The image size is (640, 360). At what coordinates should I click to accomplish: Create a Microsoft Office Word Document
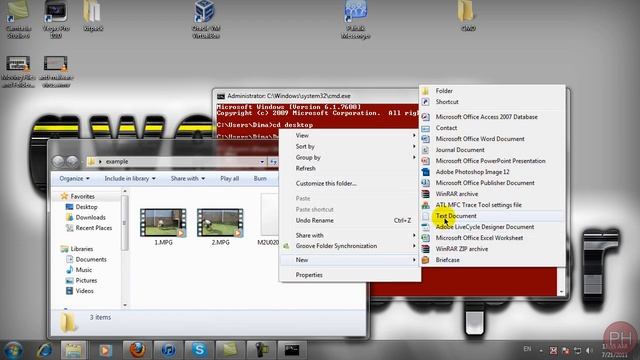point(480,139)
